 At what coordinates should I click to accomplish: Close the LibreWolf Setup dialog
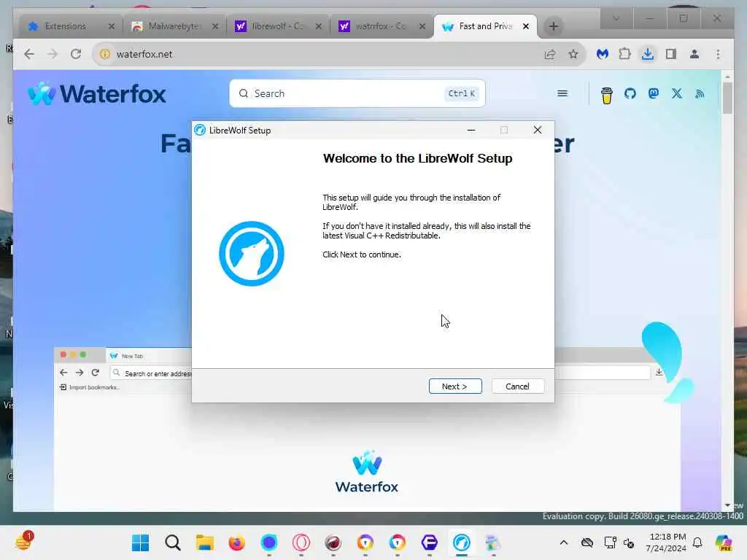pos(538,130)
